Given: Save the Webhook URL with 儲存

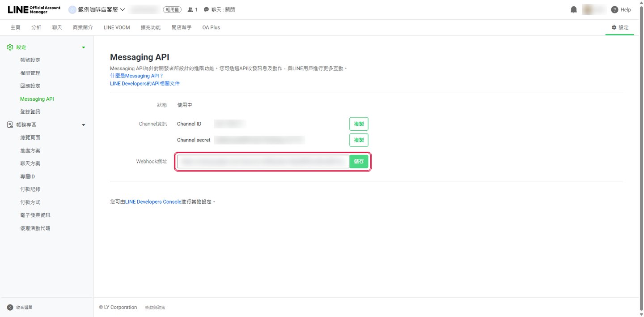Looking at the screenshot, I should tap(359, 162).
